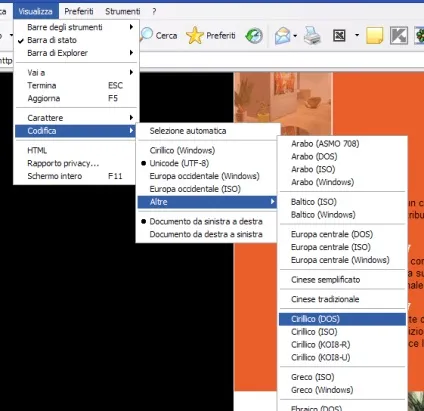Choose Aggiorna to refresh the page

(76, 98)
